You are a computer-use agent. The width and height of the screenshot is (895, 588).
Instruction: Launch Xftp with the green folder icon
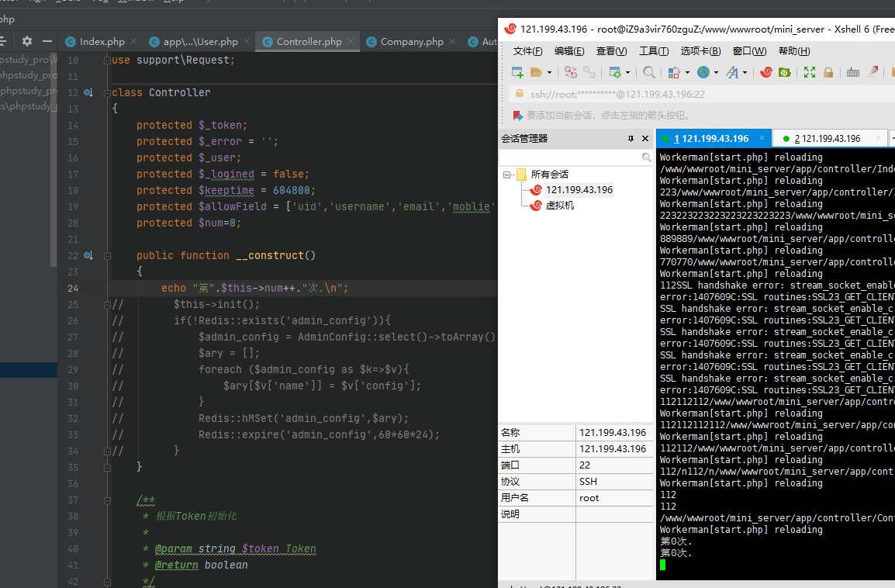[x=785, y=72]
